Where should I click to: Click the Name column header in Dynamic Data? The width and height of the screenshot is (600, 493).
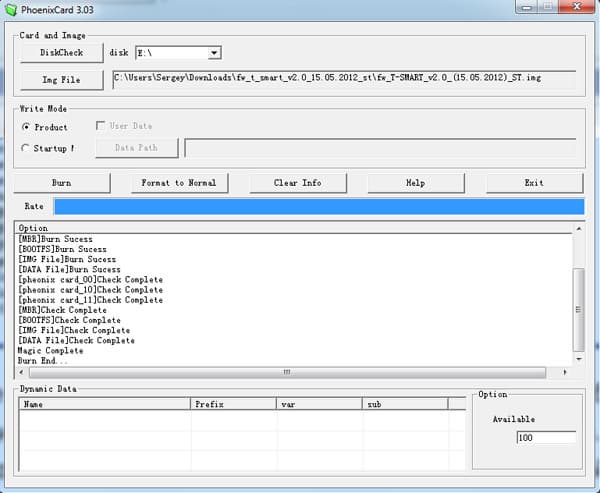[x=104, y=404]
